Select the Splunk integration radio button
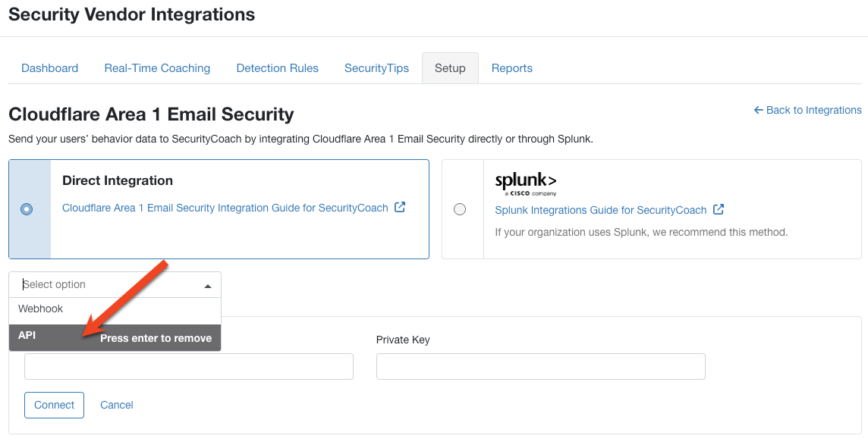Screen dimensions: 868x448 point(459,209)
